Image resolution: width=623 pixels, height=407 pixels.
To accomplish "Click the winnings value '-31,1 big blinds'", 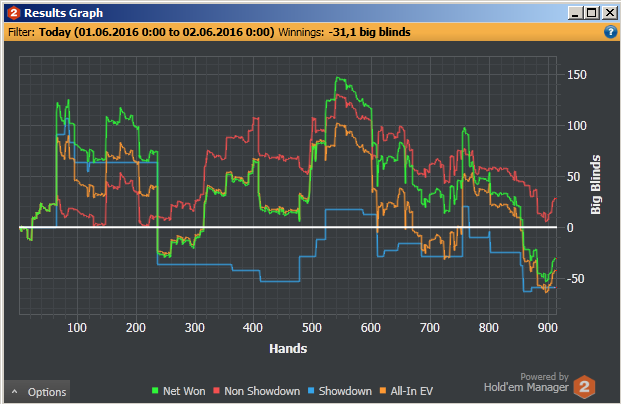I will tap(370, 32).
